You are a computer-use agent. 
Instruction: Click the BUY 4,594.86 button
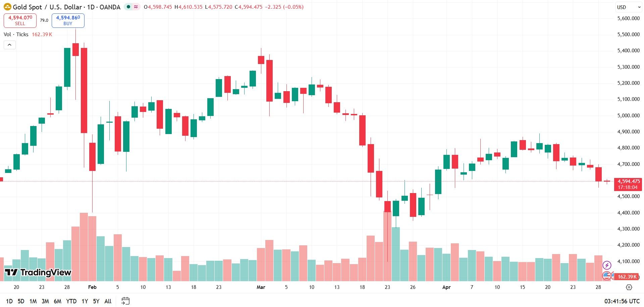(x=68, y=20)
